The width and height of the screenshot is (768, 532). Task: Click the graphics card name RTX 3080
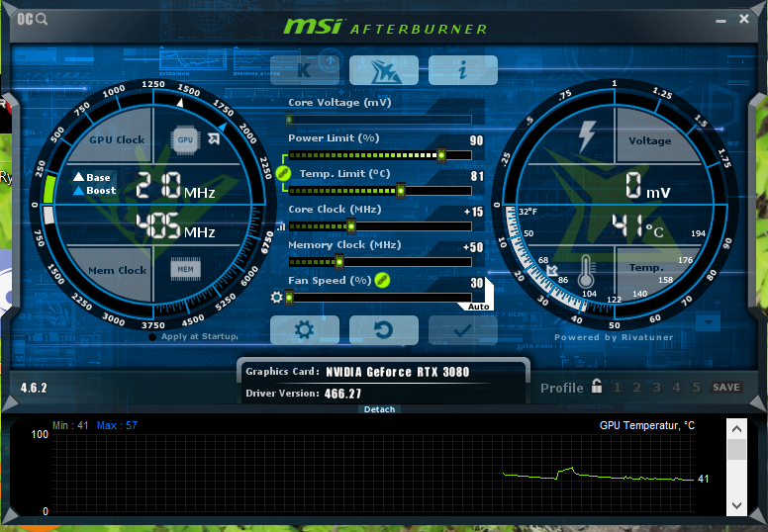(398, 372)
